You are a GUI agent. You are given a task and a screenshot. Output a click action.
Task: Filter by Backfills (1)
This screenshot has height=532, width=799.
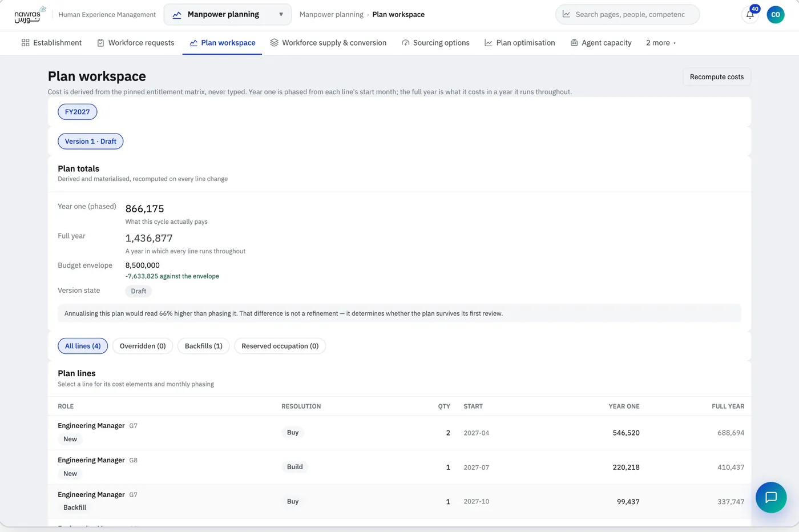click(x=204, y=346)
